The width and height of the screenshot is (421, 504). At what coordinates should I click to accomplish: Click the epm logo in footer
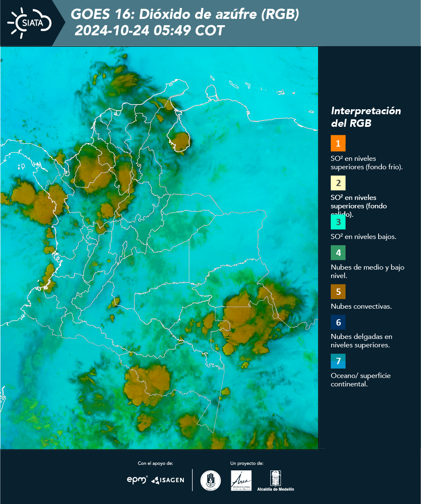pyautogui.click(x=137, y=480)
